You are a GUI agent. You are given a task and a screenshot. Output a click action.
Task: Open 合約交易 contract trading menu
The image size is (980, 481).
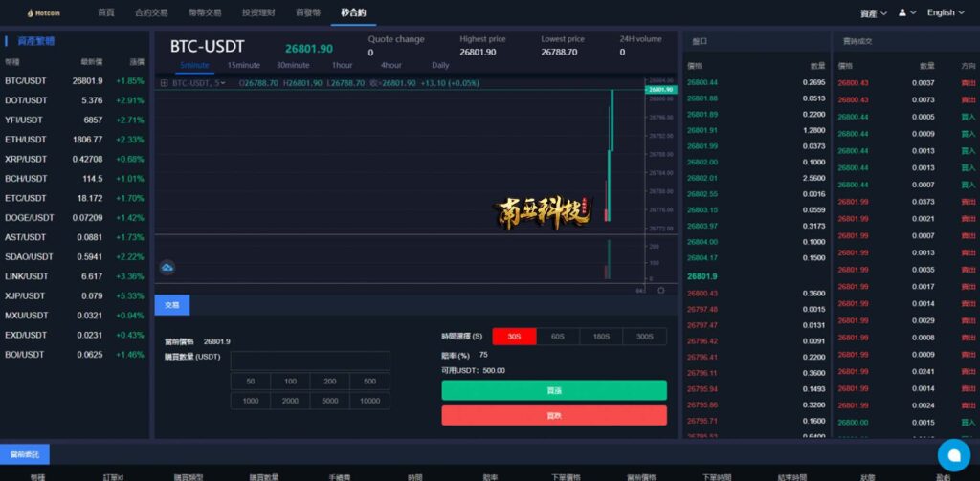click(x=151, y=12)
